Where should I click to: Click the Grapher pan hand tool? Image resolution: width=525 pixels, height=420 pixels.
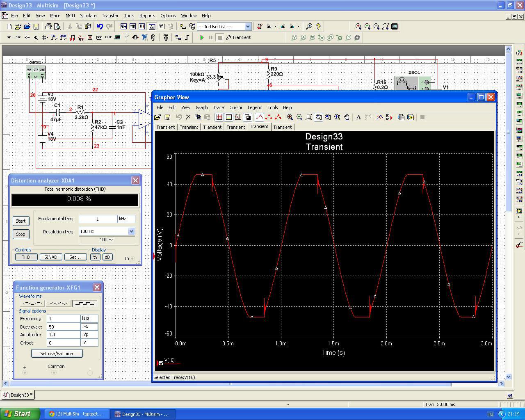pos(347,117)
